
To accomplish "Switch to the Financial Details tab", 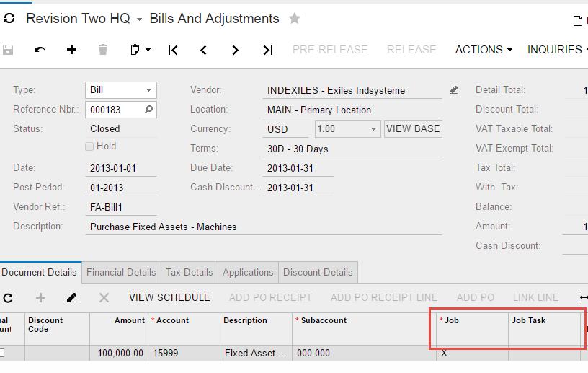I will point(121,272).
